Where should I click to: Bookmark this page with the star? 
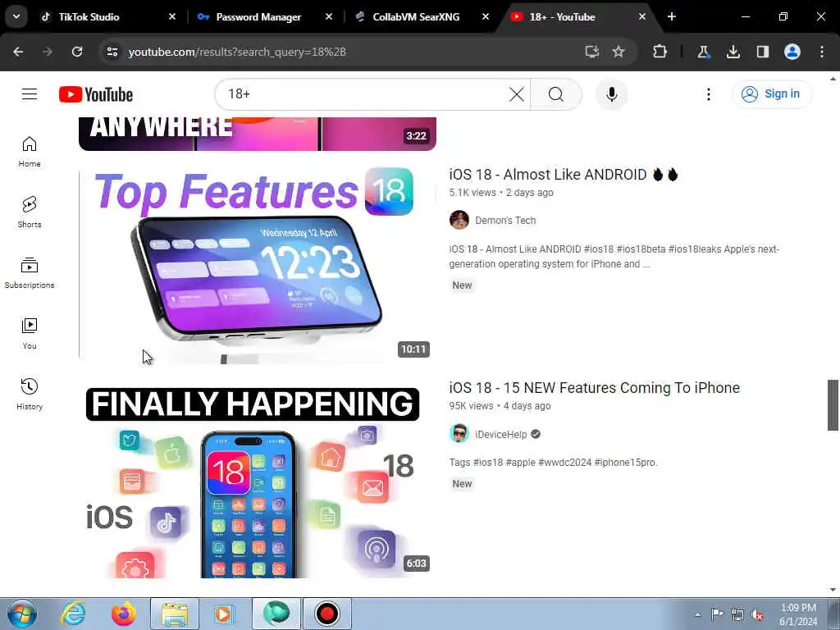(x=619, y=52)
